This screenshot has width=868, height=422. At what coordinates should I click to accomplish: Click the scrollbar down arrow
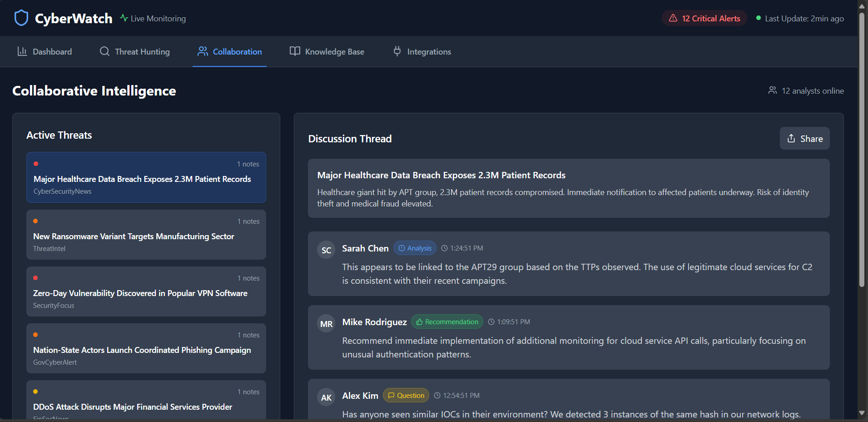click(x=862, y=413)
